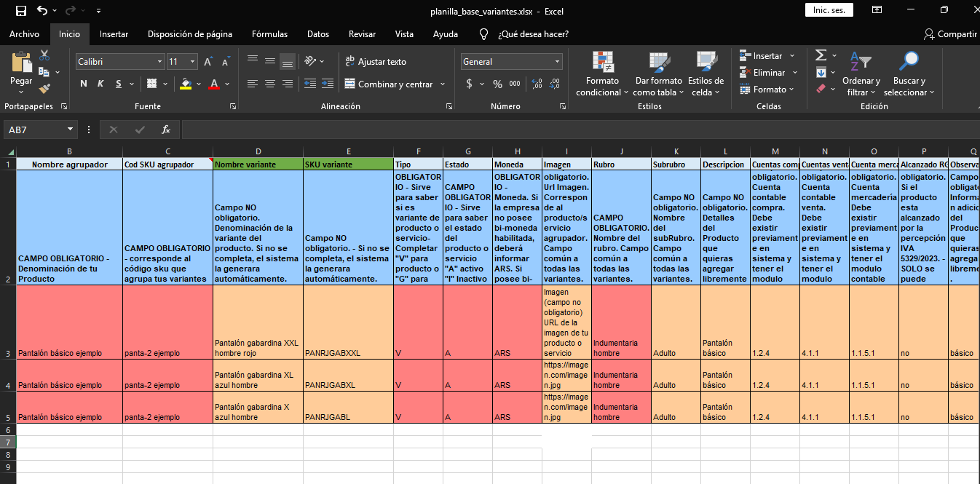Decrease indent icon in Alineación
The width and height of the screenshot is (980, 484).
coord(309,84)
